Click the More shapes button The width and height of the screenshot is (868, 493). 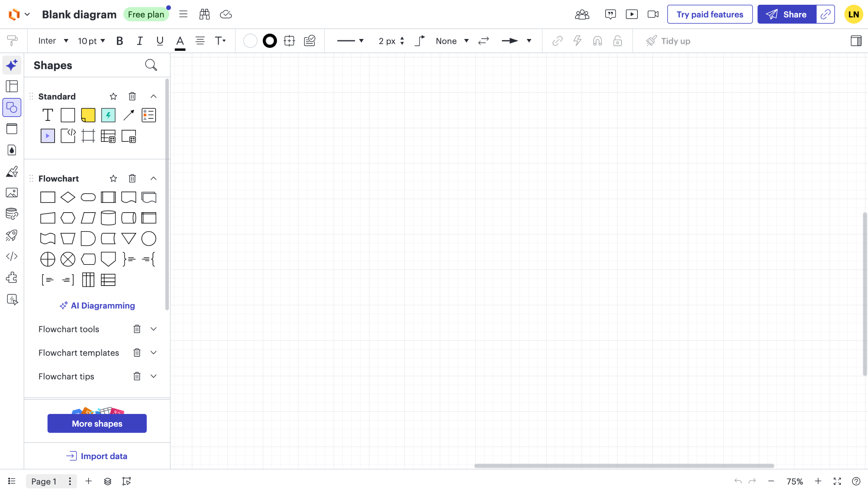click(97, 423)
